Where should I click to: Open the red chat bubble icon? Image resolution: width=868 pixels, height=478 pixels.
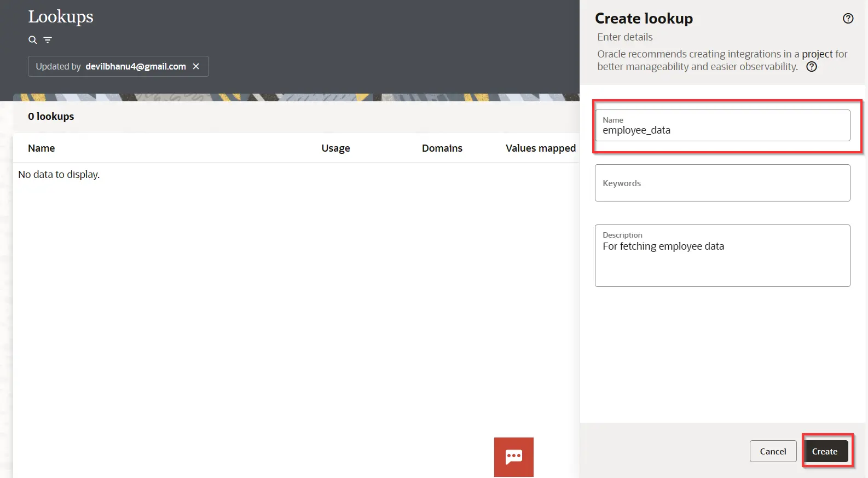513,457
